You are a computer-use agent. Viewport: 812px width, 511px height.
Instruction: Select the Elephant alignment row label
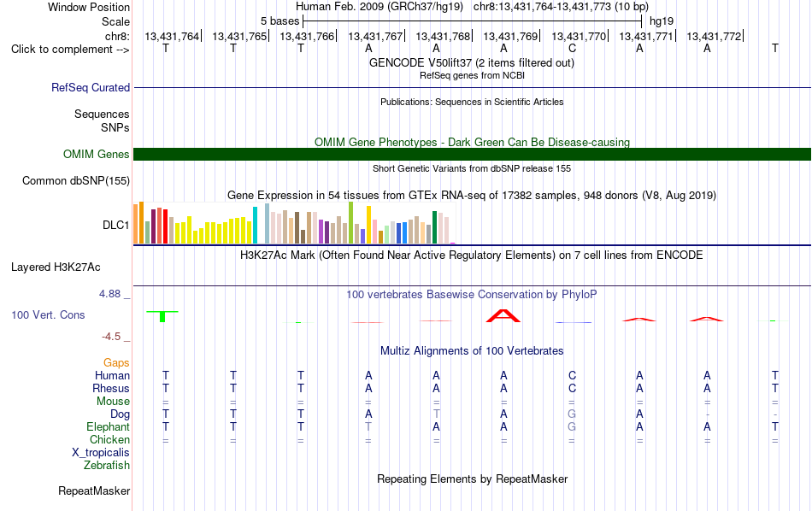108,426
